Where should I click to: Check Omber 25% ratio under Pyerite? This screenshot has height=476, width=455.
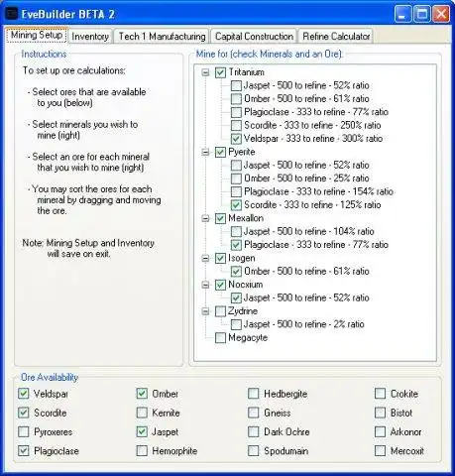[236, 178]
